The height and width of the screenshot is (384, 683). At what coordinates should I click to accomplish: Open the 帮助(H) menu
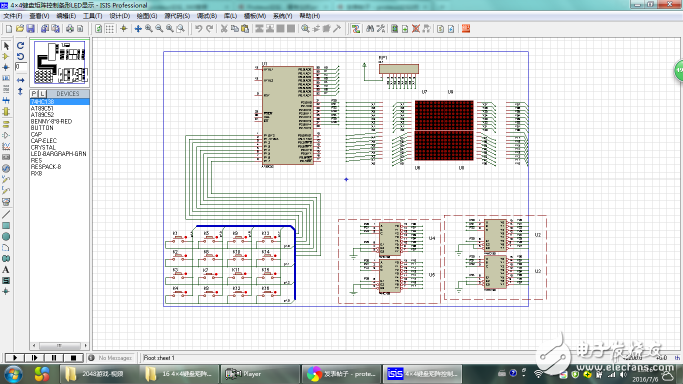point(310,16)
